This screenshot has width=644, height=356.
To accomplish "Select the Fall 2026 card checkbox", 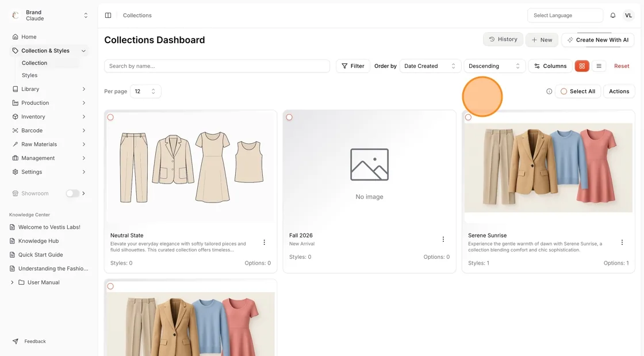I will coord(289,117).
